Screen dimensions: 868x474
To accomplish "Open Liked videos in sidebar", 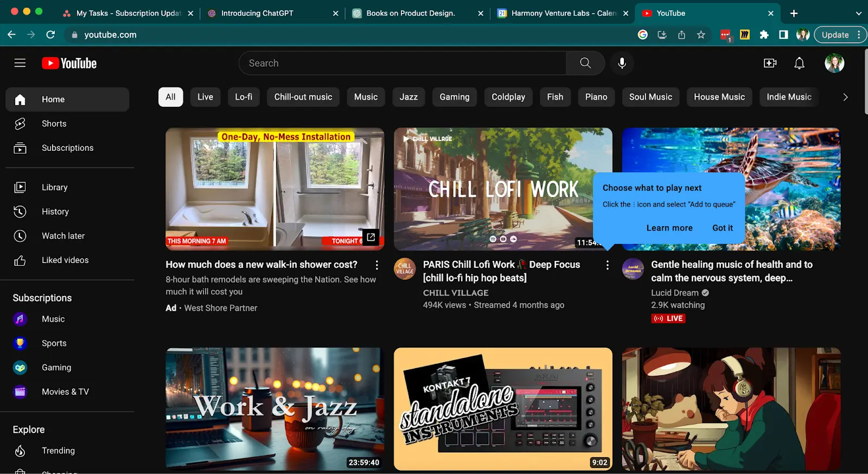I will click(67, 260).
